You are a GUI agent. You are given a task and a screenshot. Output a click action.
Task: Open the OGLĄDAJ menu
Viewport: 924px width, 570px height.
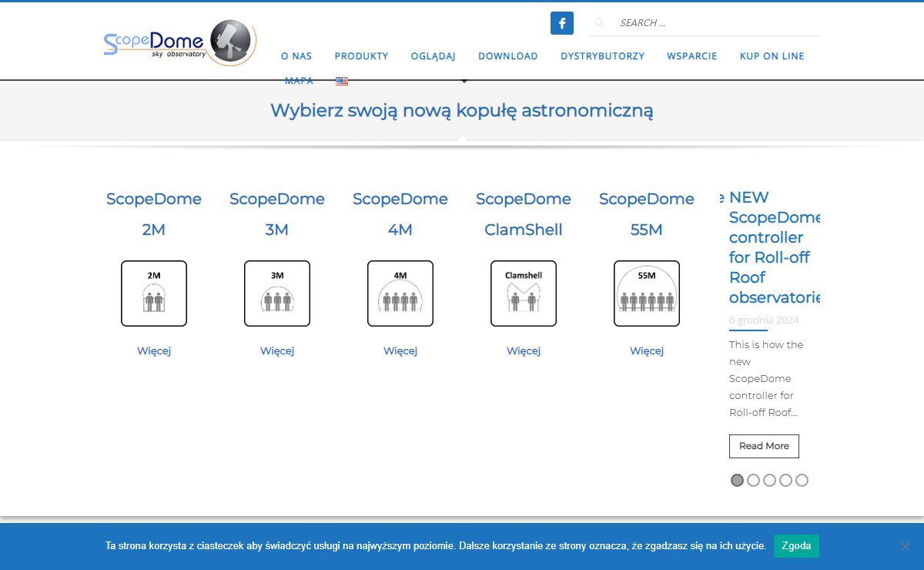(434, 56)
